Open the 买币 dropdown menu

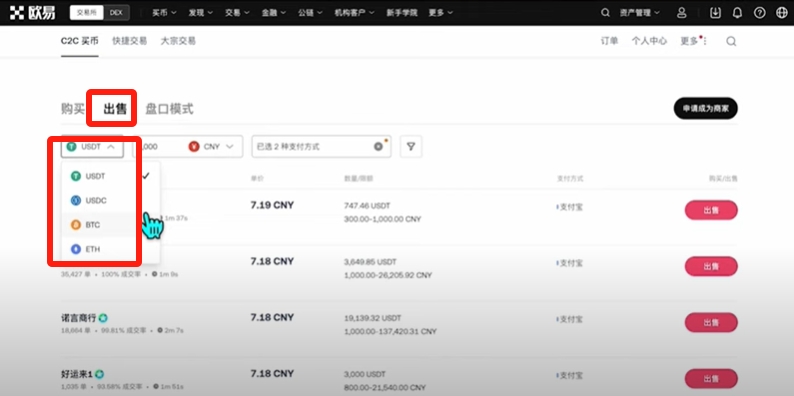164,13
